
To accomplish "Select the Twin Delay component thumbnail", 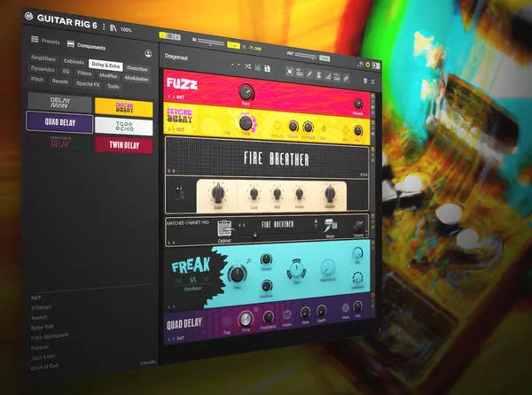I will 123,144.
